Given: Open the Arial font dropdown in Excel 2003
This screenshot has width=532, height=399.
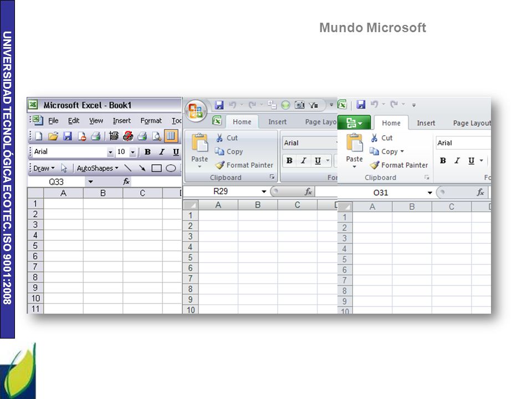Looking at the screenshot, I should pyautogui.click(x=110, y=152).
